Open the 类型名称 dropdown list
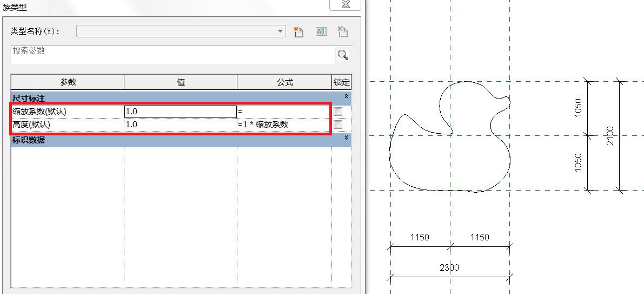Image resolution: width=644 pixels, height=294 pixels. (281, 31)
